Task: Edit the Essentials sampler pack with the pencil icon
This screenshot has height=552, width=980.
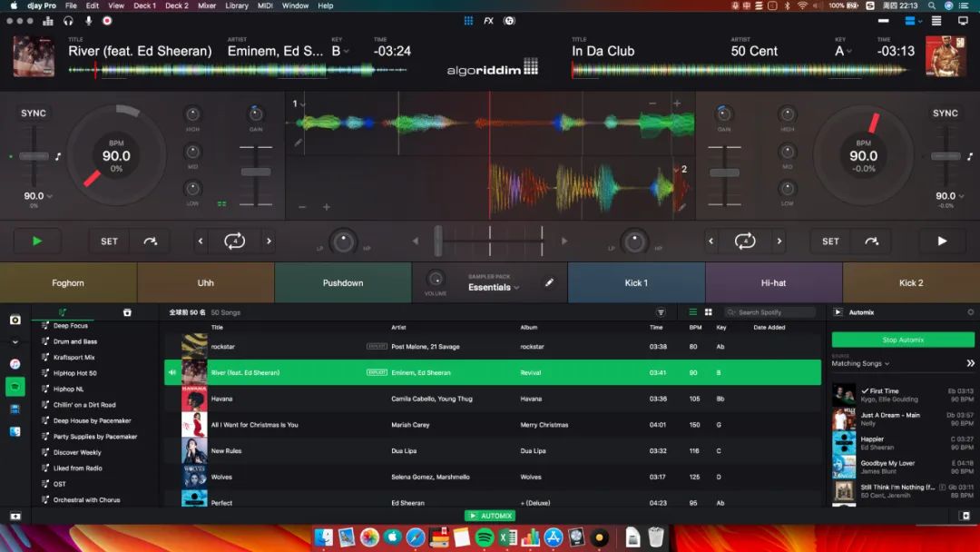Action: coord(549,282)
